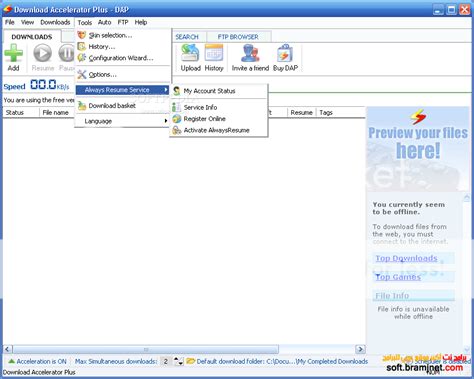Click Max Simultaneous downloads value field
This screenshot has width=474, height=379.
tap(166, 361)
